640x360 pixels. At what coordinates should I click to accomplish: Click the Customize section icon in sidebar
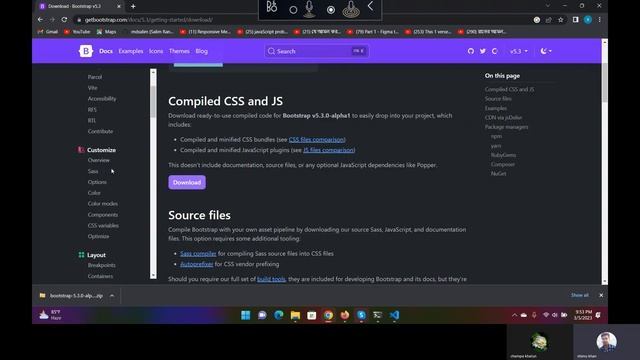(x=81, y=150)
